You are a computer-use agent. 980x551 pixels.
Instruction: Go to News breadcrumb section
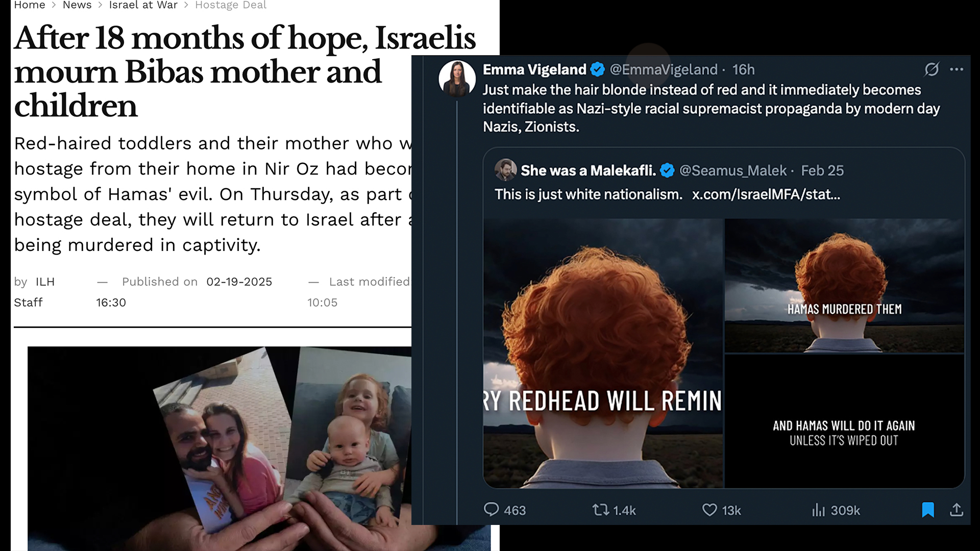pos(77,5)
